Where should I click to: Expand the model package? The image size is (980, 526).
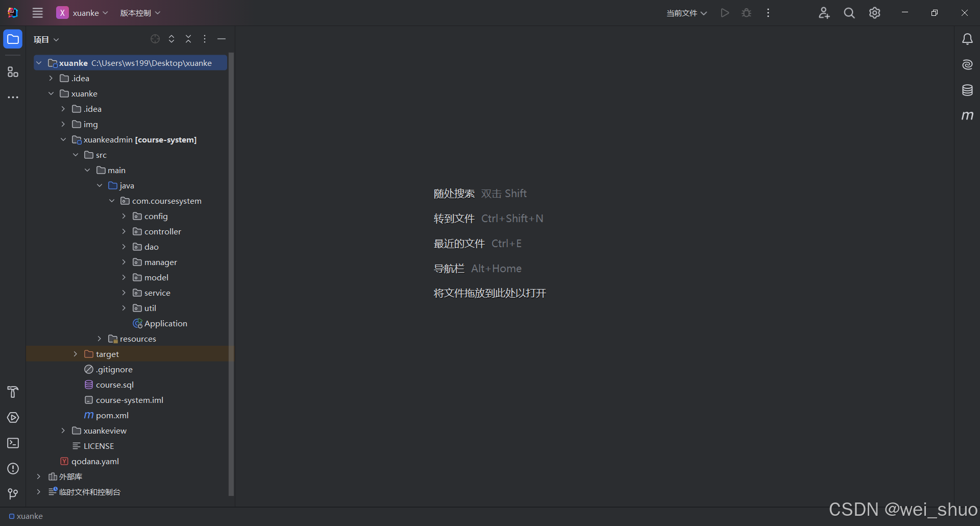pos(124,277)
